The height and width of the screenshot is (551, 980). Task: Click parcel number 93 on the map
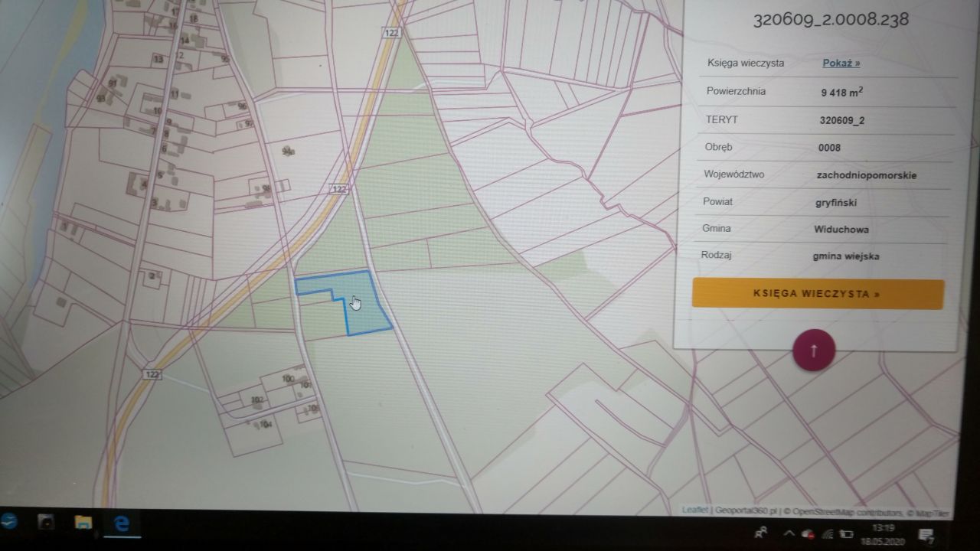(x=101, y=99)
